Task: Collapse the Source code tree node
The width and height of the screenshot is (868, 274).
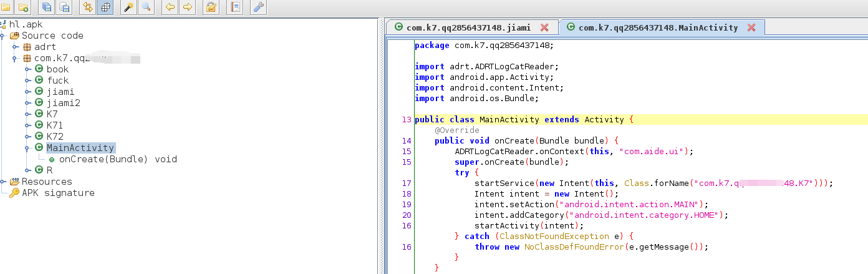Action: click(x=3, y=36)
